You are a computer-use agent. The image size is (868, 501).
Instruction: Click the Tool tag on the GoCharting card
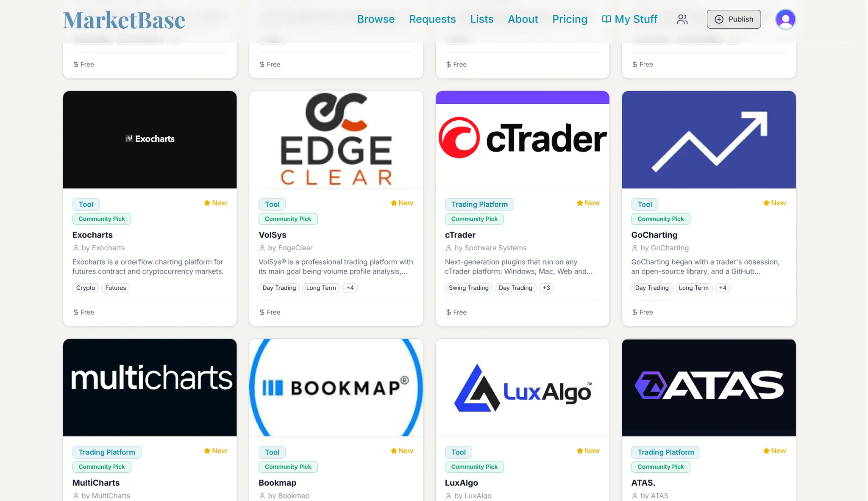(x=645, y=204)
